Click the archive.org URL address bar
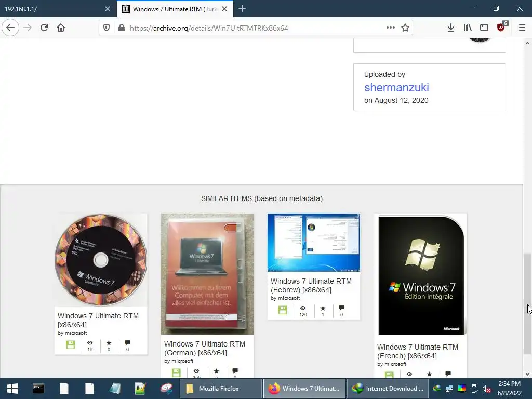The height and width of the screenshot is (399, 532). pyautogui.click(x=255, y=28)
